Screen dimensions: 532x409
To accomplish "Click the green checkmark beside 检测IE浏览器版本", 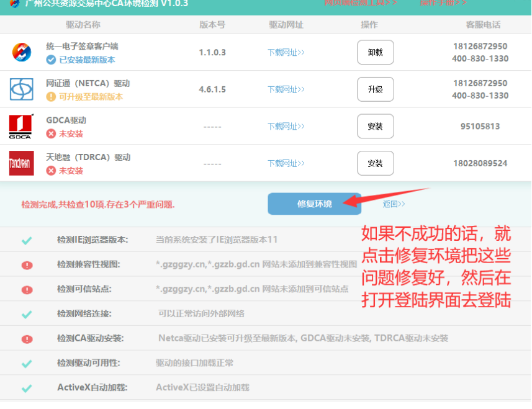I will click(x=27, y=240).
